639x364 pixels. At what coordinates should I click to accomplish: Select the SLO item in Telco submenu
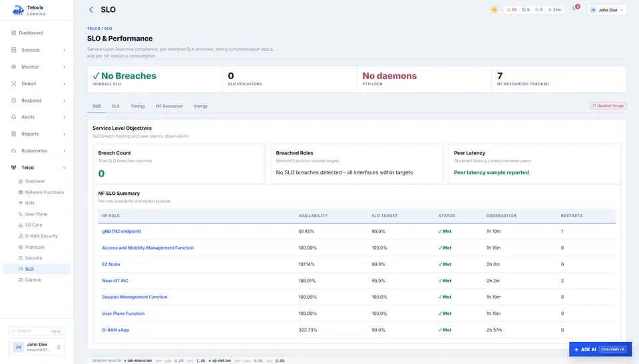(37, 269)
